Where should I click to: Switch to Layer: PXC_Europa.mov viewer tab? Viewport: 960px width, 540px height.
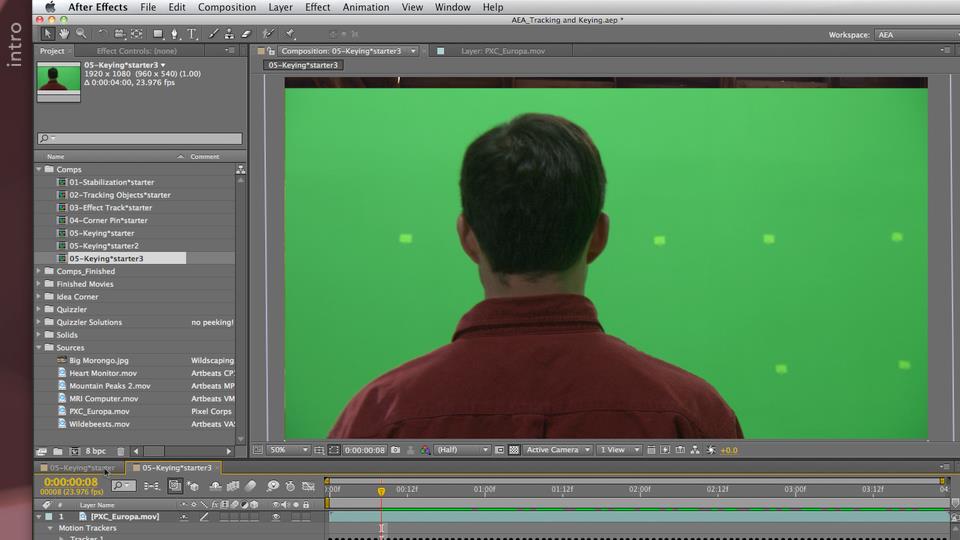pos(503,51)
